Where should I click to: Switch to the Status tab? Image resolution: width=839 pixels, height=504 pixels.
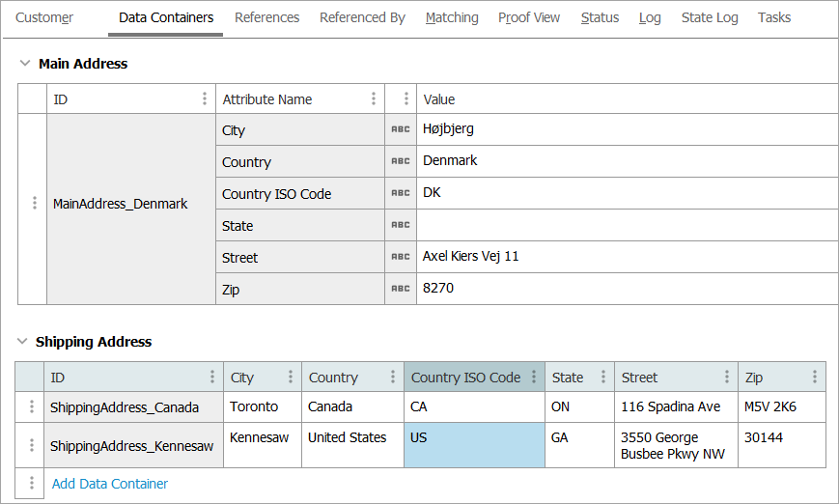(x=600, y=17)
